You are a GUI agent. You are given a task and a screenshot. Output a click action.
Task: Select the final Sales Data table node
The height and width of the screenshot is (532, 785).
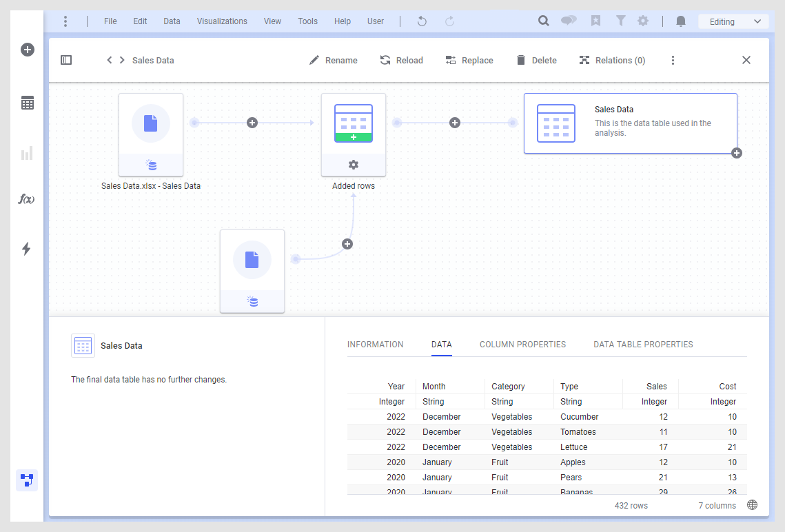tap(631, 123)
